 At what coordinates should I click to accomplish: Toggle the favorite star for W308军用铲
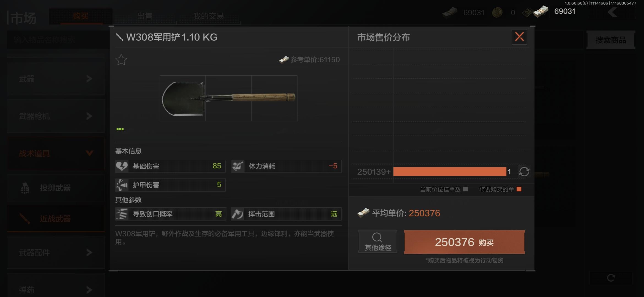pyautogui.click(x=121, y=60)
